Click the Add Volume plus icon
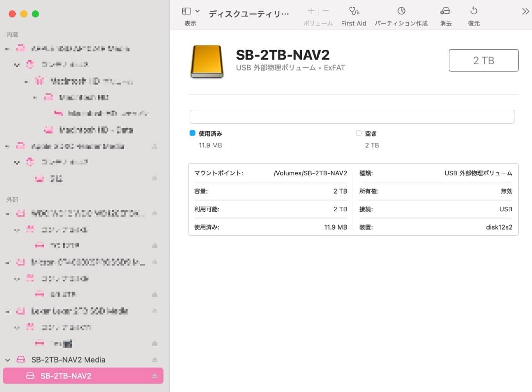Viewport: 532px width, 392px height. pyautogui.click(x=311, y=10)
